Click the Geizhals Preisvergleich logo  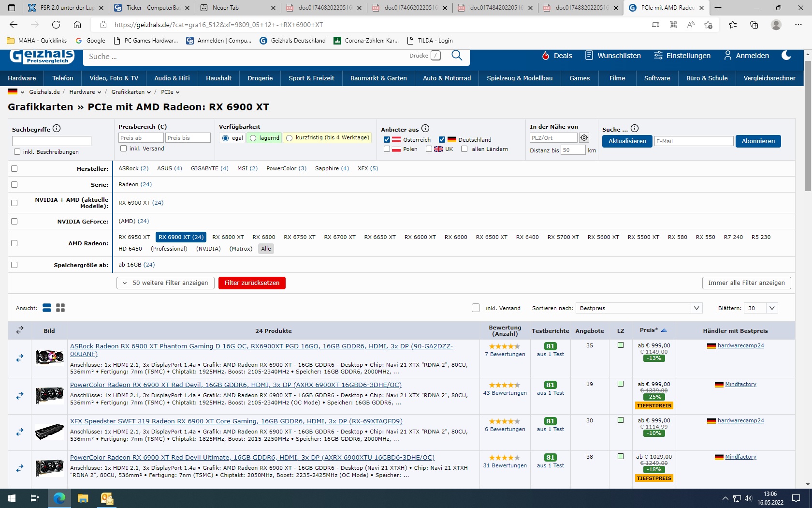(42, 56)
